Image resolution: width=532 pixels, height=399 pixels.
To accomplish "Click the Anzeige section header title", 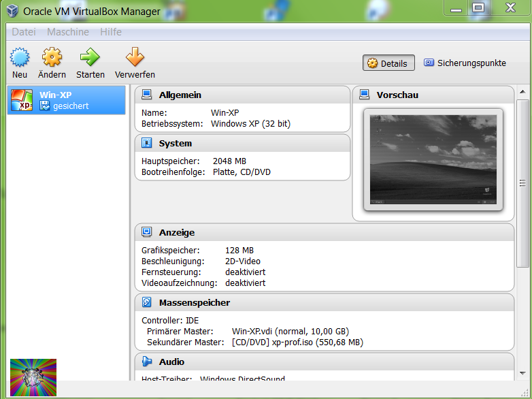I will click(x=177, y=232).
